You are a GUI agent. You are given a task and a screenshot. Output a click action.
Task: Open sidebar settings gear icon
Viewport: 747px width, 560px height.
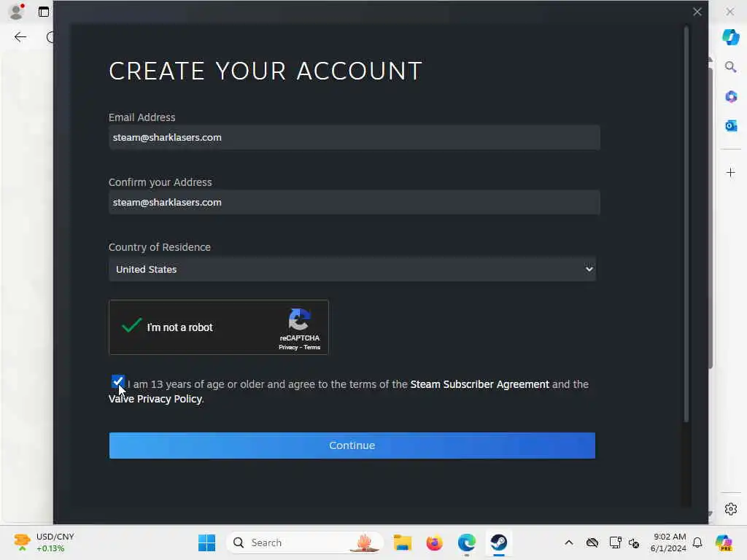coord(731,509)
